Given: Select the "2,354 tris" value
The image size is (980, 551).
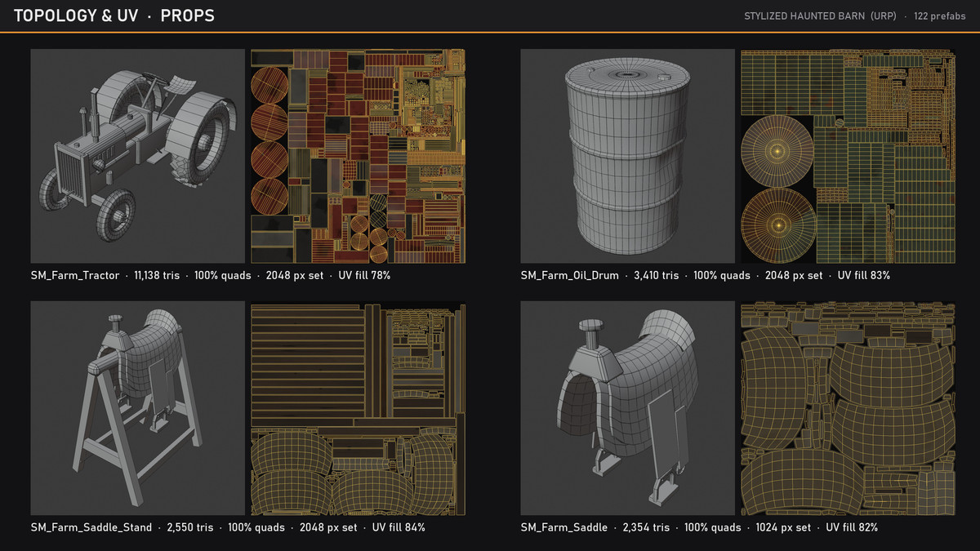Looking at the screenshot, I should coord(646,528).
